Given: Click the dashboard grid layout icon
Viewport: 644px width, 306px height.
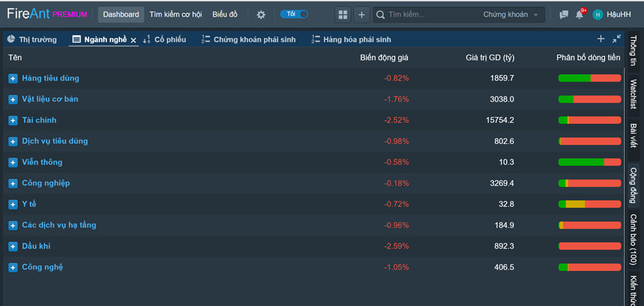Looking at the screenshot, I should tap(342, 15).
